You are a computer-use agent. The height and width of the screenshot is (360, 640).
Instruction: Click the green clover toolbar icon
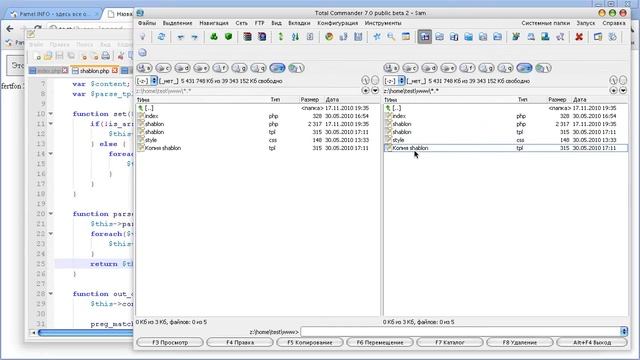[x=214, y=37]
